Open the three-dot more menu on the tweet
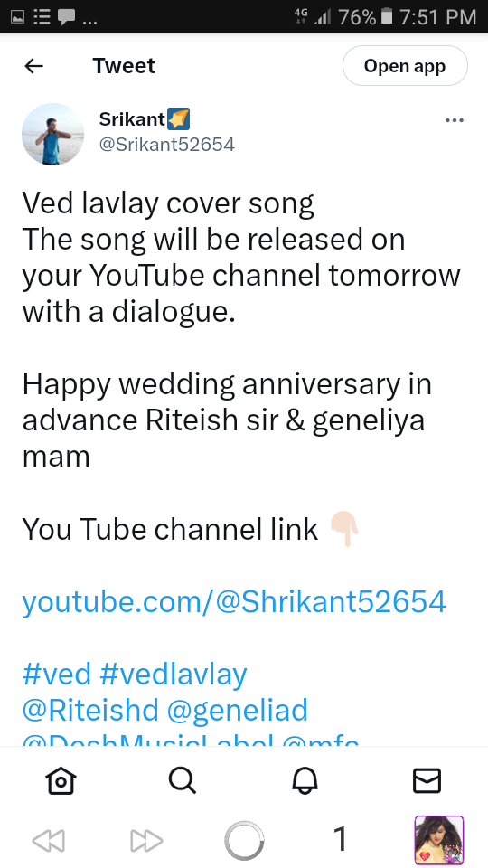Image resolution: width=488 pixels, height=868 pixels. [x=455, y=120]
